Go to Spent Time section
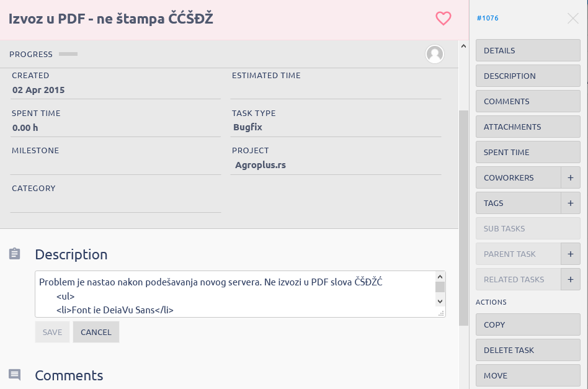The height and width of the screenshot is (389, 588). click(528, 152)
